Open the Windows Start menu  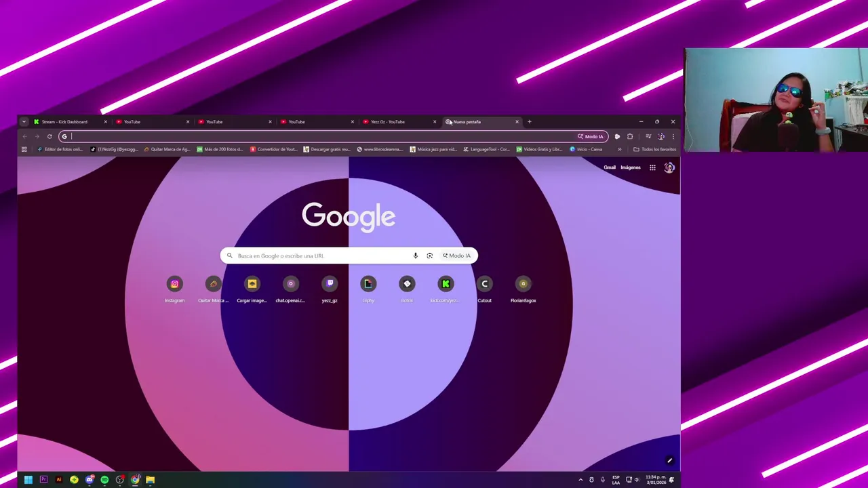pos(28,480)
